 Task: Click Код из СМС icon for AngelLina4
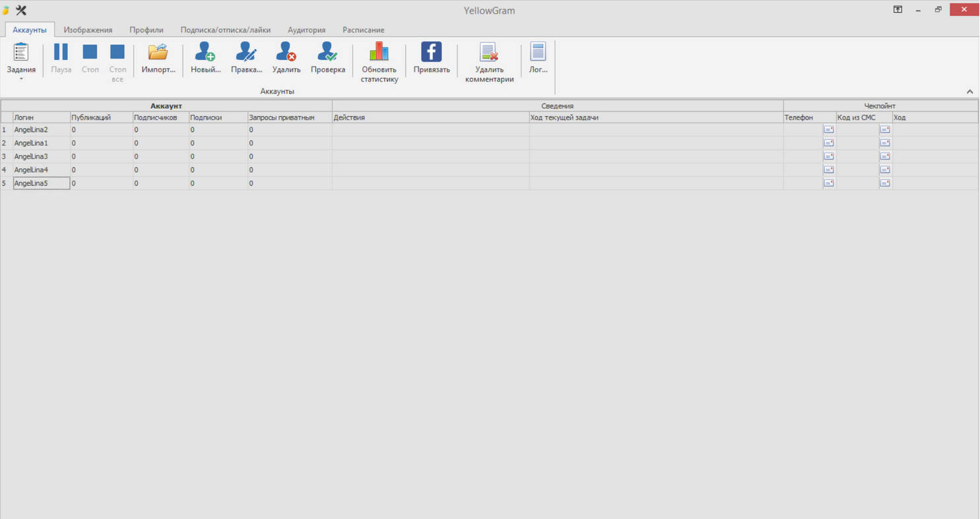point(885,169)
